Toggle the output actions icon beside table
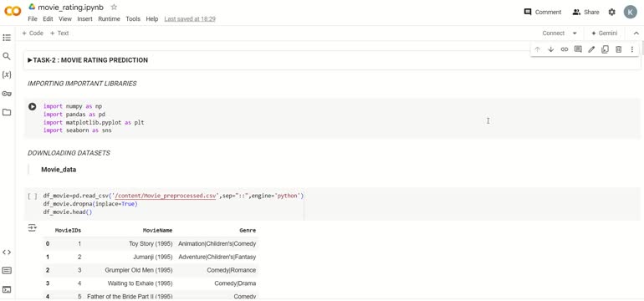 point(32,227)
